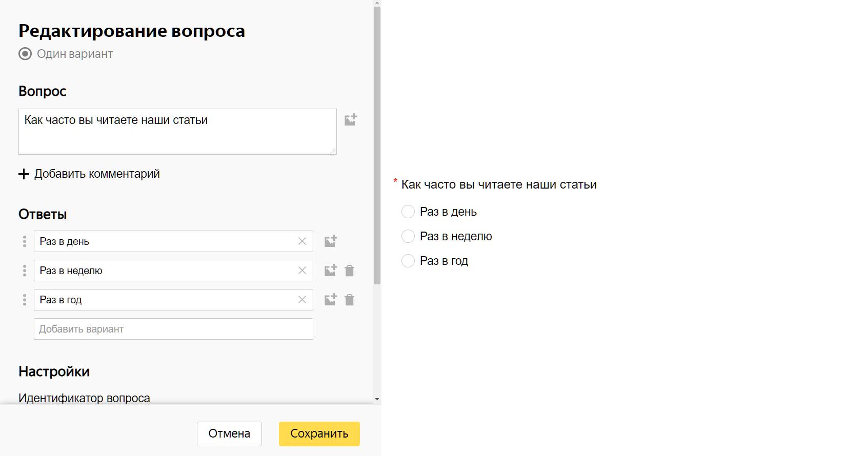Image resolution: width=868 pixels, height=456 pixels.
Task: Click the 'Один вариант' label text
Action: click(75, 54)
